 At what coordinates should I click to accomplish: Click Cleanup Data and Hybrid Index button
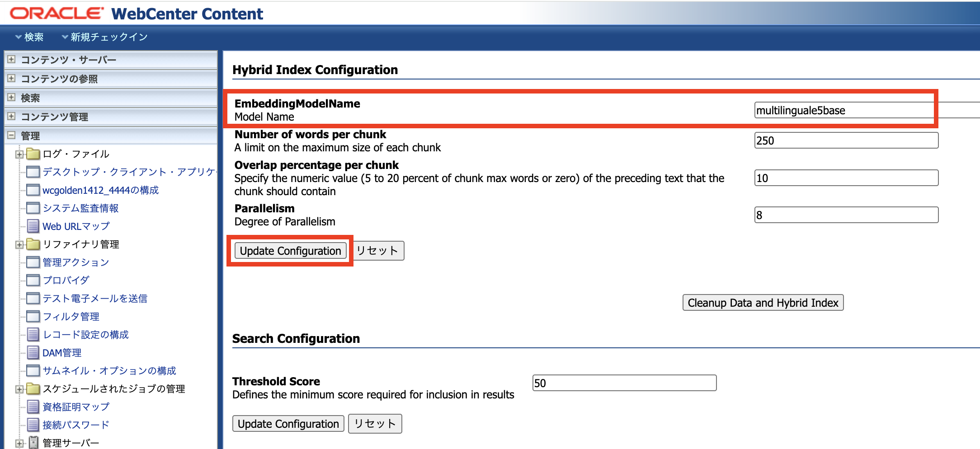pos(763,303)
